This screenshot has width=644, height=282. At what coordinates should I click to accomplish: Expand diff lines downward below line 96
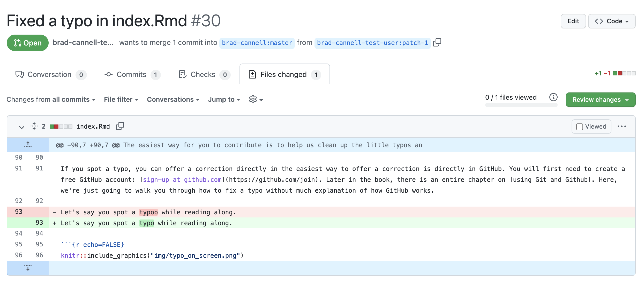click(28, 268)
